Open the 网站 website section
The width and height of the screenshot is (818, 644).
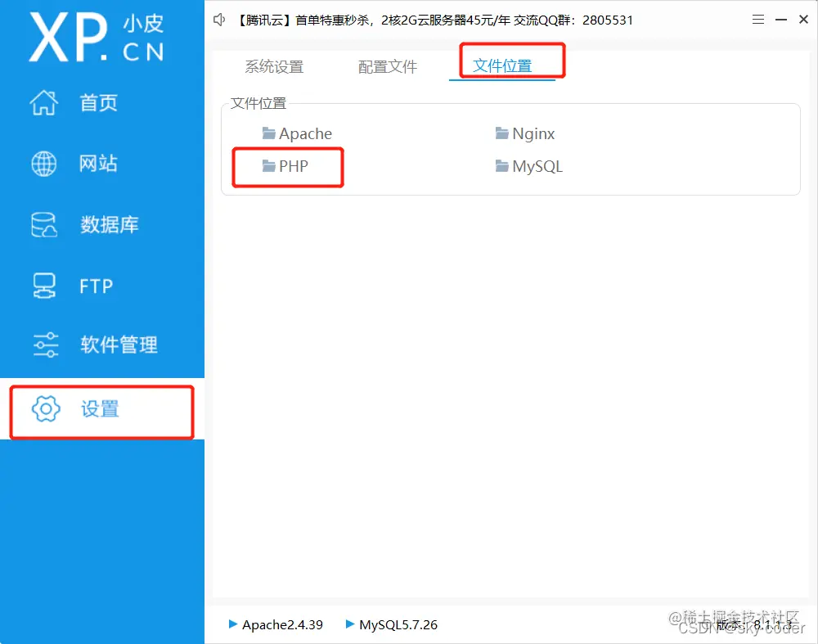click(x=44, y=163)
